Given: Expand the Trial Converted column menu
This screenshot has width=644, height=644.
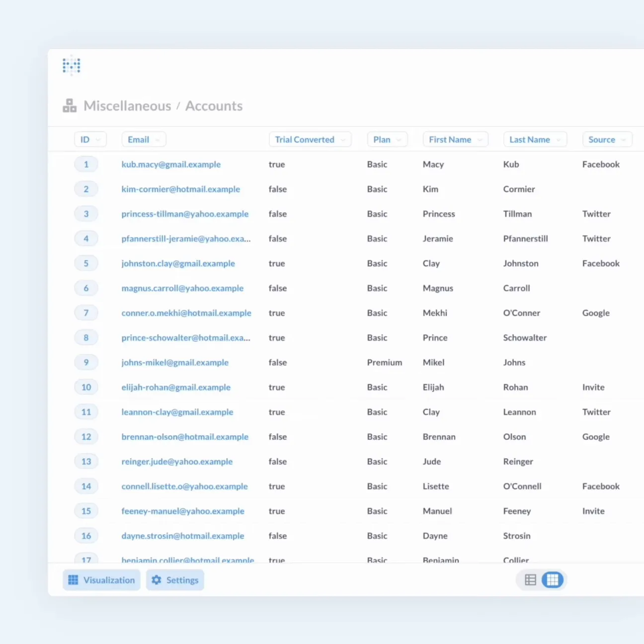Looking at the screenshot, I should pos(310,140).
